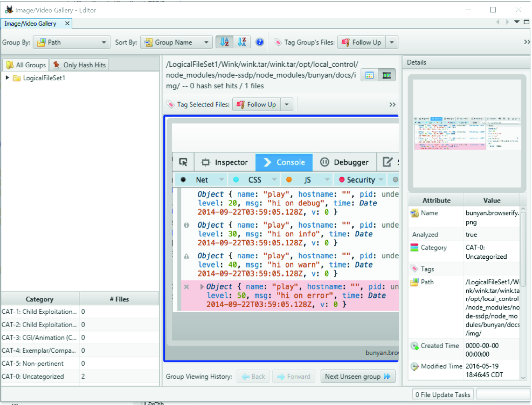
Task: Close the Image/Video Gallery tab
Action: [x=67, y=23]
